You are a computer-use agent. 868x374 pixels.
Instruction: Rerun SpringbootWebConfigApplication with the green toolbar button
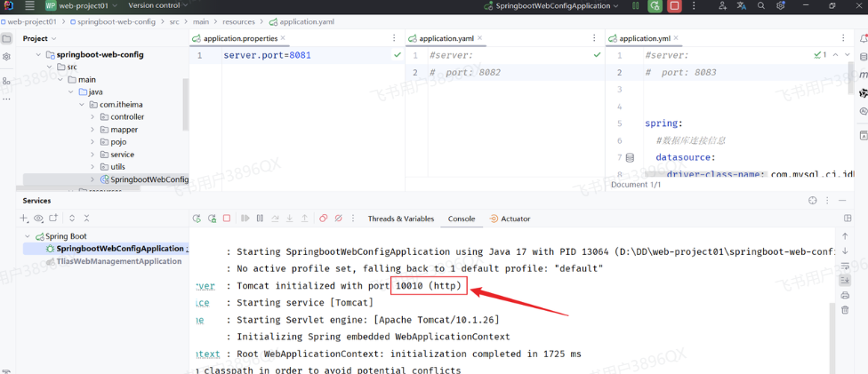click(x=655, y=5)
